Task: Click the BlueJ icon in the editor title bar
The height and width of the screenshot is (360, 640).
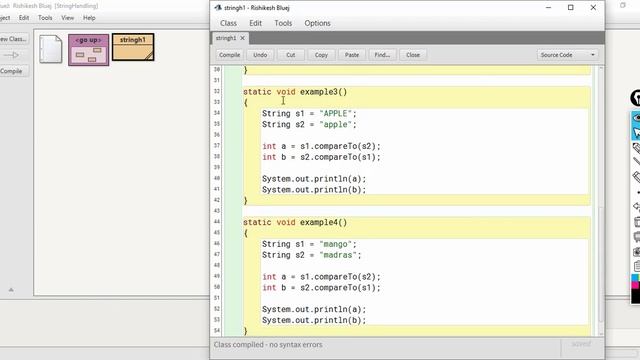Action: (218, 7)
